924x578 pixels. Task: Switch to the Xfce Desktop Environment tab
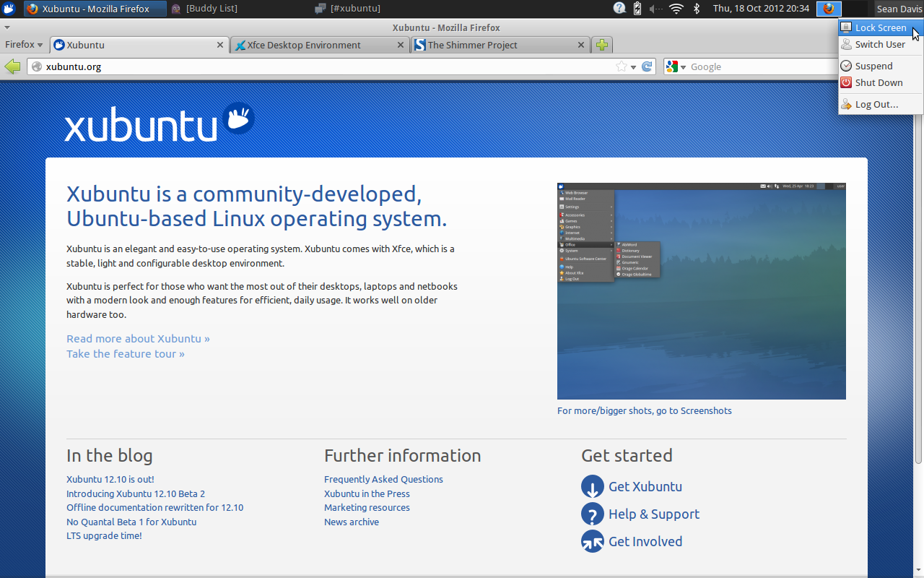point(312,45)
